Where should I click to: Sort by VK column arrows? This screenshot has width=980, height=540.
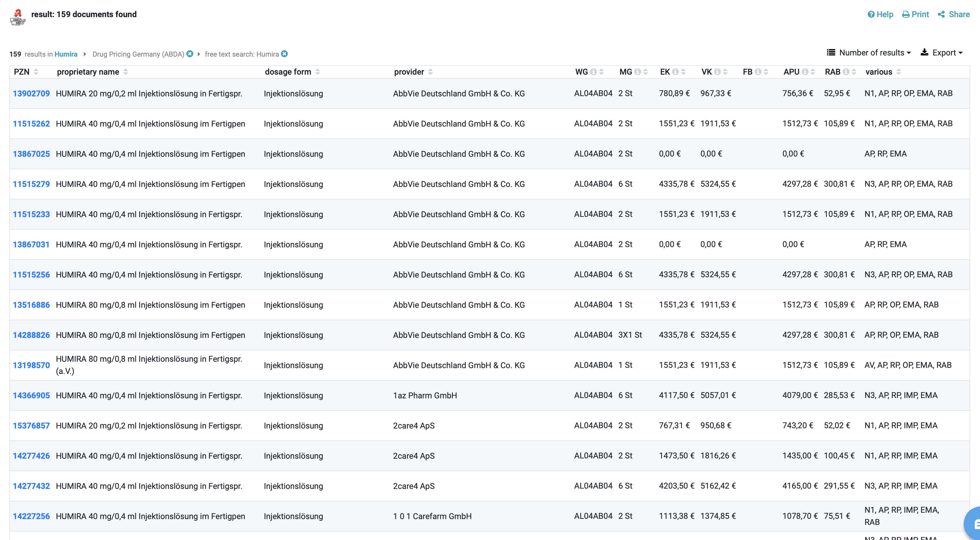coord(725,72)
